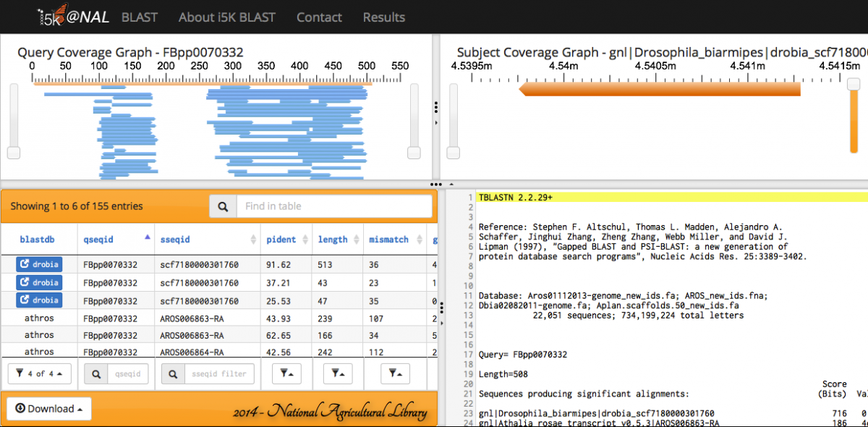Screen dimensions: 868x427
Task: Click the magnifier icon for sseqid filter
Action: click(172, 373)
